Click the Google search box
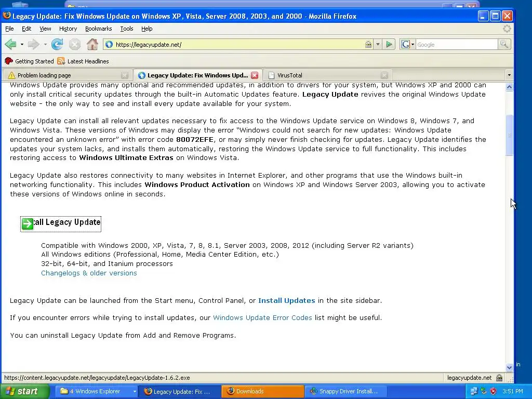The image size is (532, 399). 456,45
